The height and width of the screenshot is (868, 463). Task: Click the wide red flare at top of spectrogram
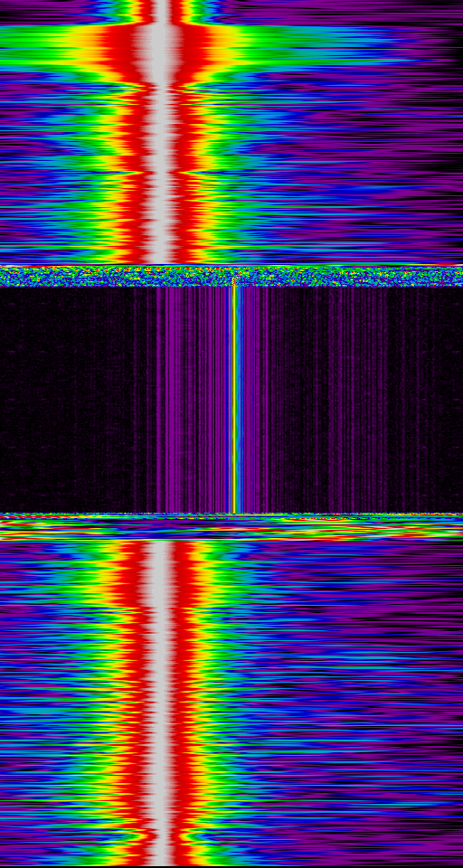(161, 52)
